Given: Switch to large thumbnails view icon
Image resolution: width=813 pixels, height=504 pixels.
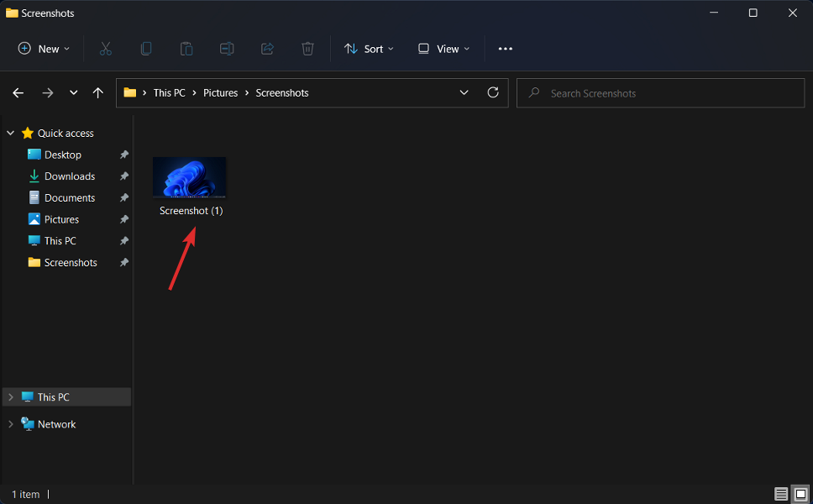Looking at the screenshot, I should pos(801,494).
